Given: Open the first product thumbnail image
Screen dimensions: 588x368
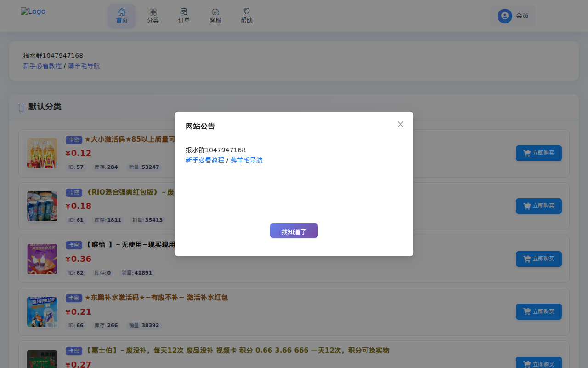Looking at the screenshot, I should point(42,153).
